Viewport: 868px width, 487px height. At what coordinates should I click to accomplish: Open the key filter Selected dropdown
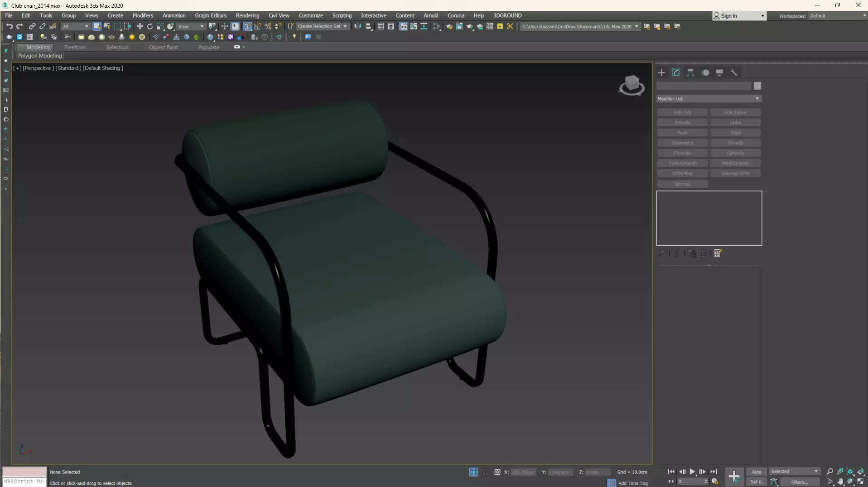coord(795,472)
